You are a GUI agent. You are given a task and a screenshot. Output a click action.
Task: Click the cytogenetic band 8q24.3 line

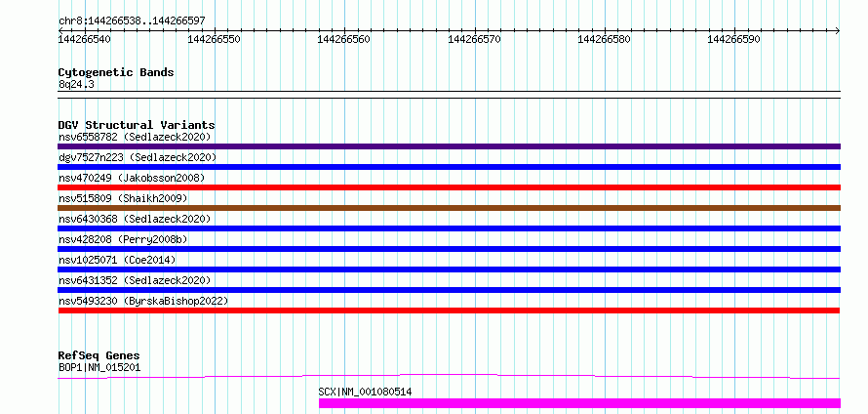click(x=449, y=95)
